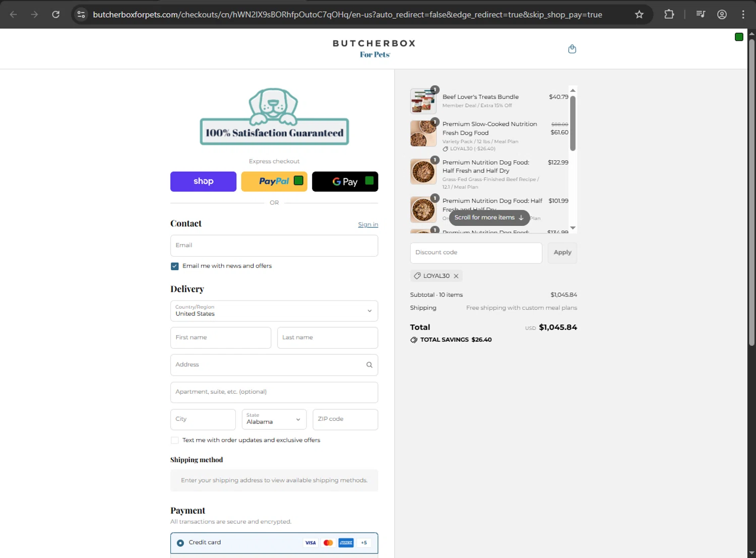Click the Beef Lover's Treats Bundle title

[480, 97]
